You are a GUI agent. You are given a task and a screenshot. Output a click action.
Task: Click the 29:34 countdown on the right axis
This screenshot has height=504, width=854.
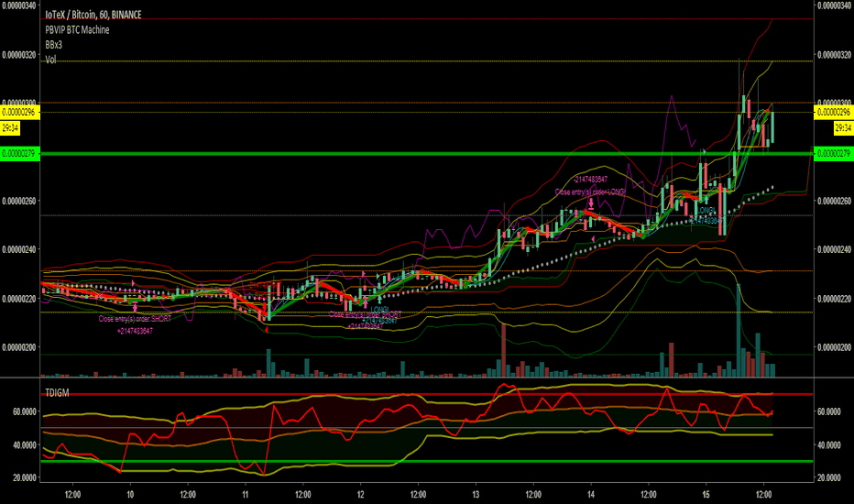(x=844, y=128)
